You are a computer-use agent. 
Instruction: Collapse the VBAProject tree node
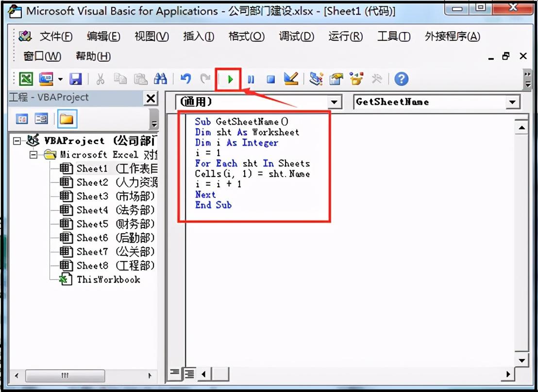click(17, 141)
